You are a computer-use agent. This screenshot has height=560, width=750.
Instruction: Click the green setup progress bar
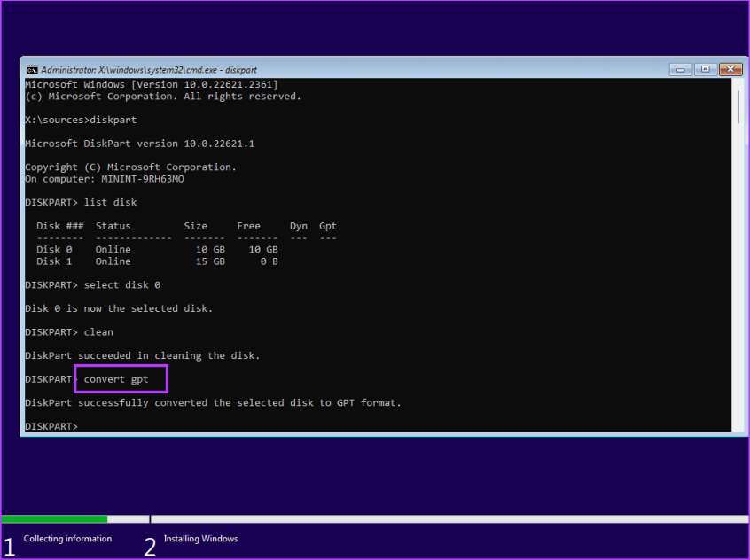coord(55,518)
